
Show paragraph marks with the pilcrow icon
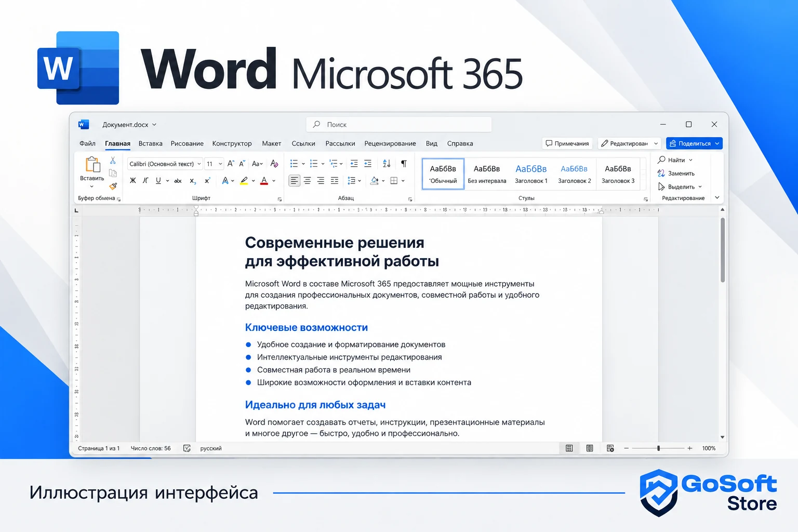[x=404, y=164]
